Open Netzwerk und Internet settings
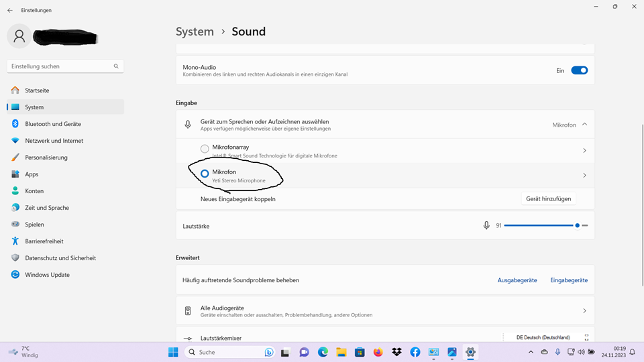 point(54,141)
